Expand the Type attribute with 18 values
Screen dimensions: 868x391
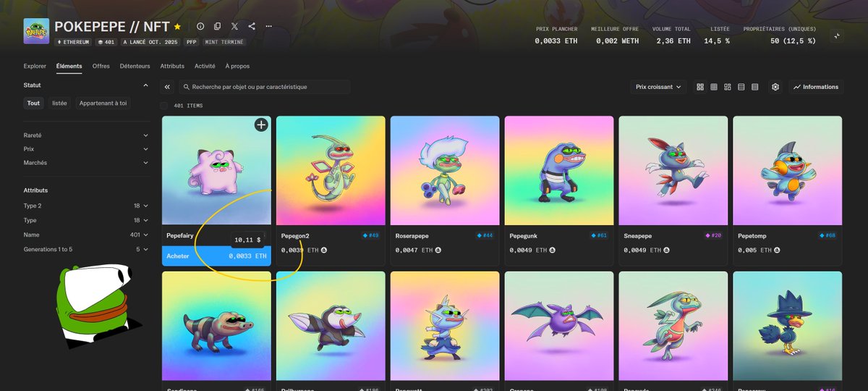coord(86,220)
